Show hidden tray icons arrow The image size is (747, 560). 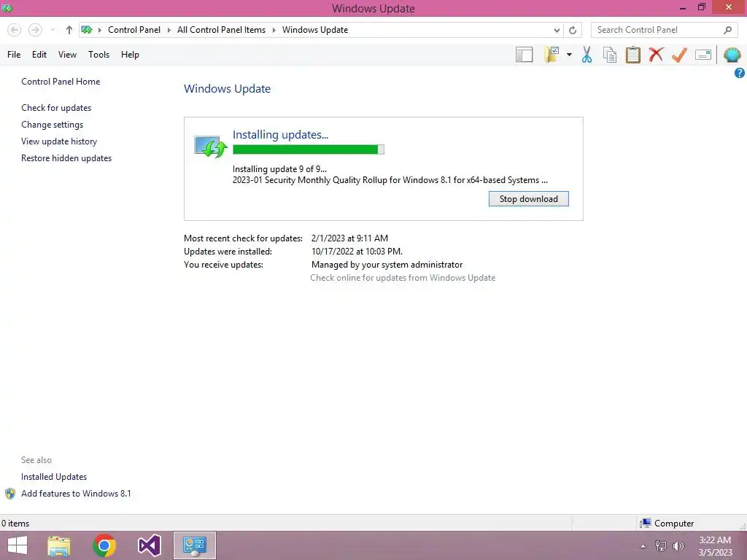(x=643, y=546)
